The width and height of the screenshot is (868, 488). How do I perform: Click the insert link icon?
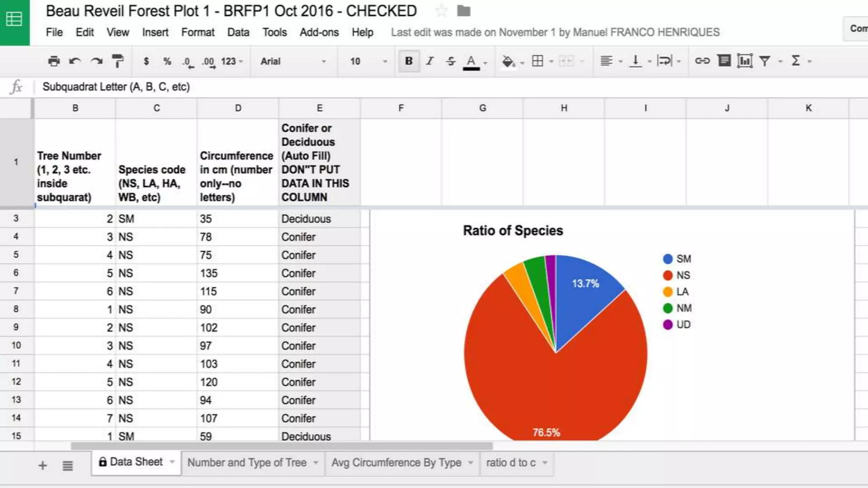(x=702, y=61)
